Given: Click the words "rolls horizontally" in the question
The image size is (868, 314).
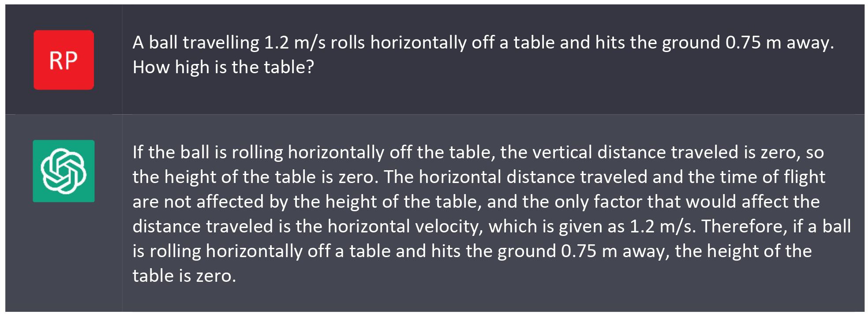Looking at the screenshot, I should click(x=399, y=43).
